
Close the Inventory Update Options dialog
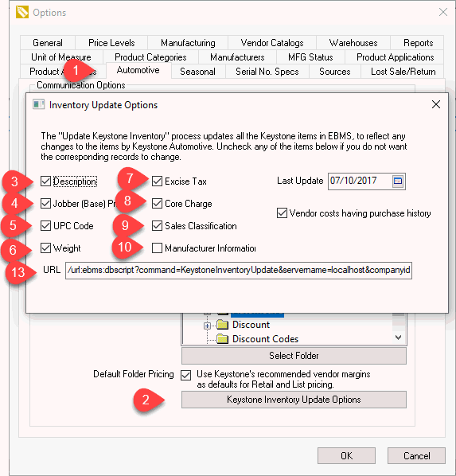tap(436, 104)
